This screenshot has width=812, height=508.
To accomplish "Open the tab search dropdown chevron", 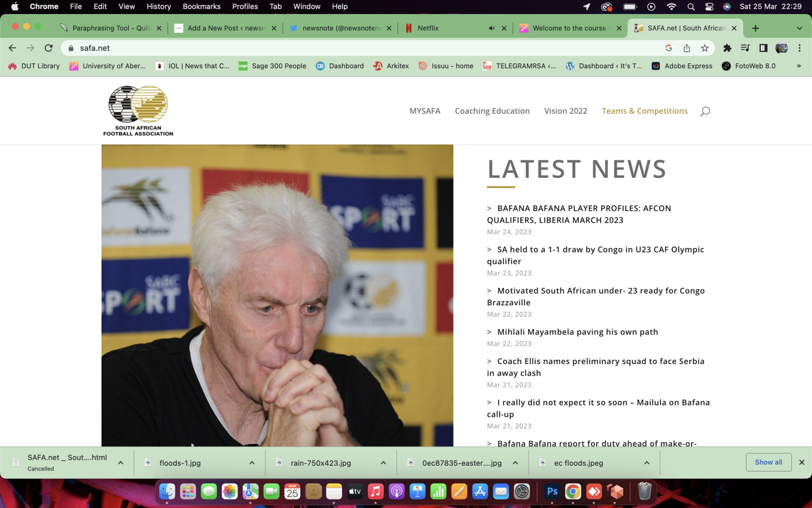I will coord(799,28).
